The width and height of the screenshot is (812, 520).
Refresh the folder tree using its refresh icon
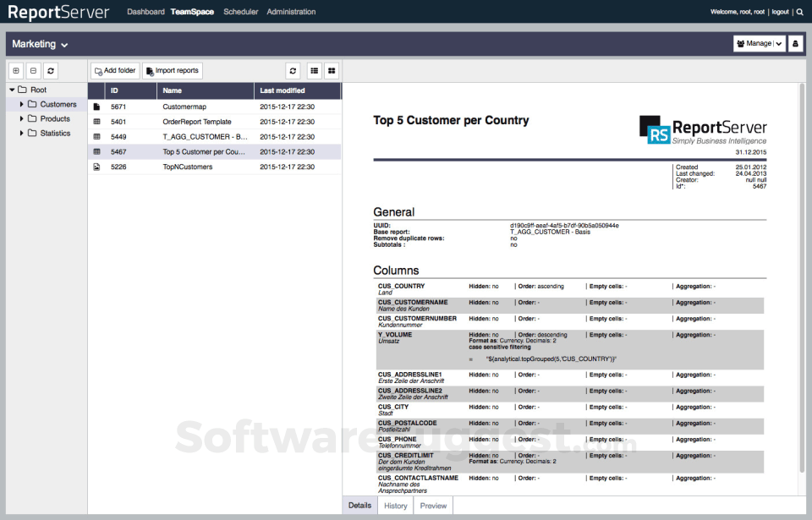pos(49,70)
